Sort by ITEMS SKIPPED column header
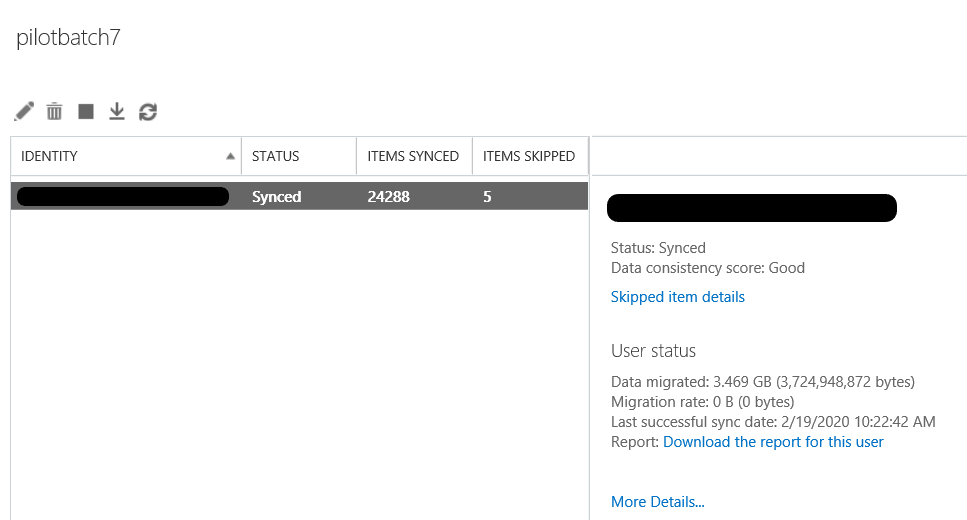This screenshot has width=967, height=520. click(x=530, y=156)
